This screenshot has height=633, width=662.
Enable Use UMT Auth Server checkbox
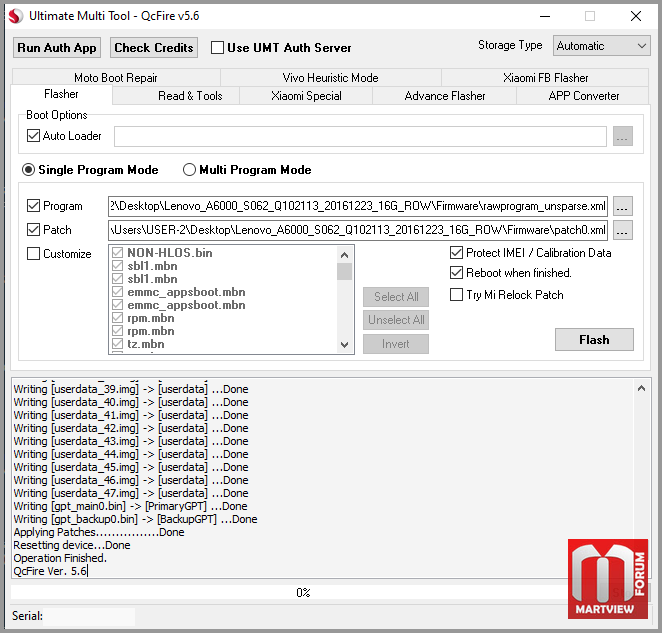point(217,47)
